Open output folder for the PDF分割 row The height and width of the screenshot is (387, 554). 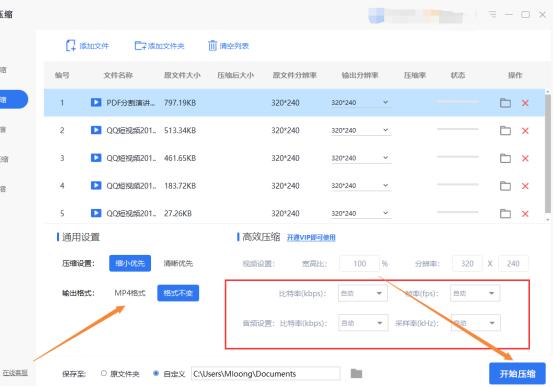(x=505, y=103)
